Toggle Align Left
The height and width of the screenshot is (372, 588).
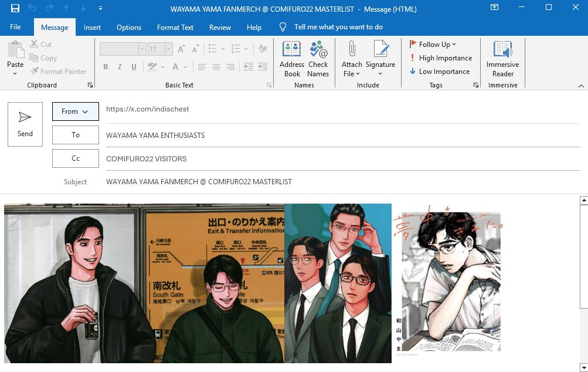tap(202, 67)
